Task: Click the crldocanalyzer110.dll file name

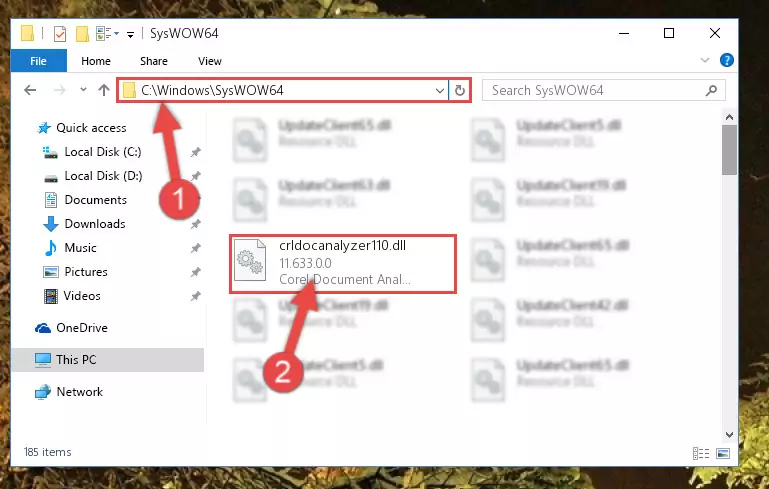Action: (x=342, y=245)
